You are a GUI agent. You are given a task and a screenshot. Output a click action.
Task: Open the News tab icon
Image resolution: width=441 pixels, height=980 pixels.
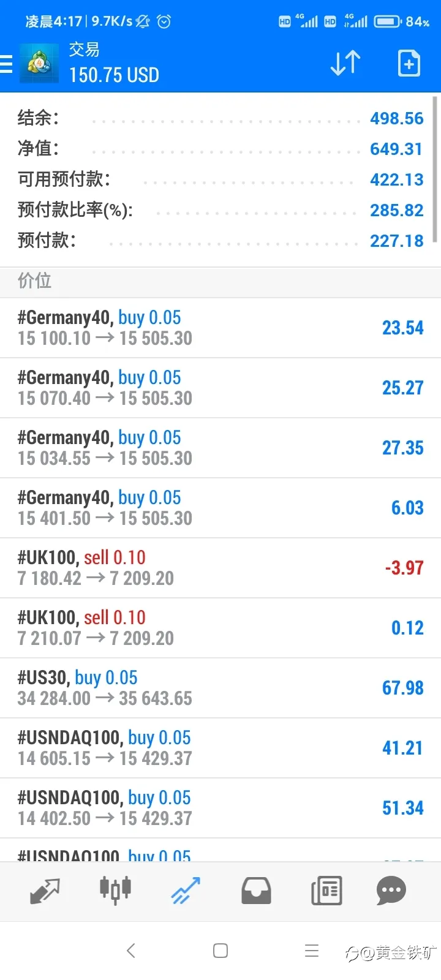click(326, 891)
